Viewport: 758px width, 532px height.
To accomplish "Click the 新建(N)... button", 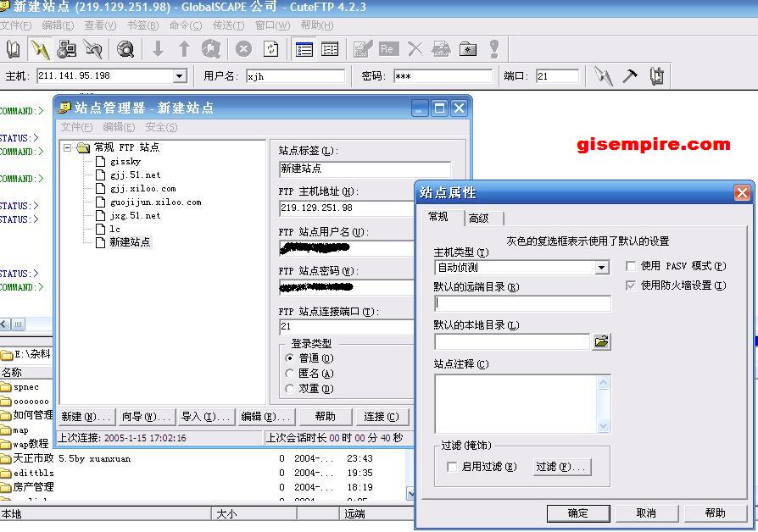I will point(87,417).
